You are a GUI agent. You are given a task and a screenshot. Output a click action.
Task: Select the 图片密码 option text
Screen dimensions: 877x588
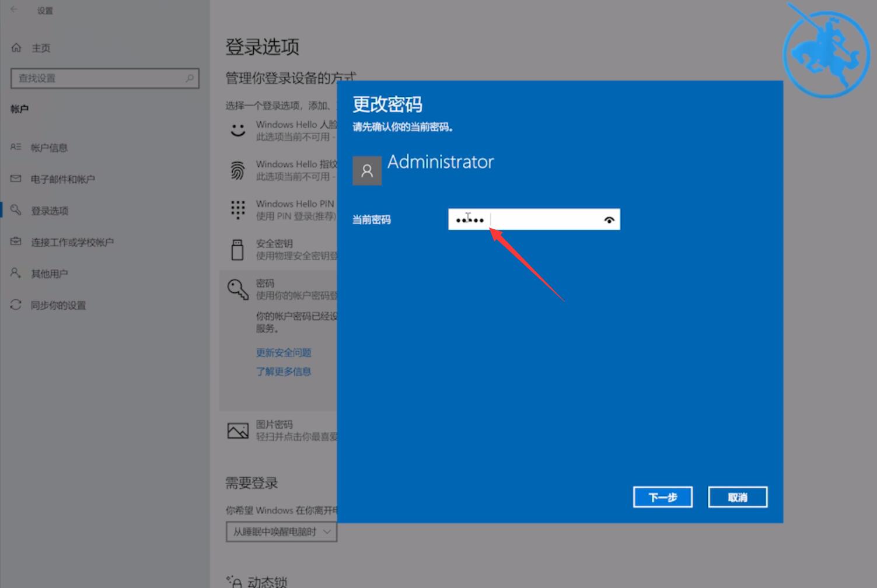tap(274, 424)
